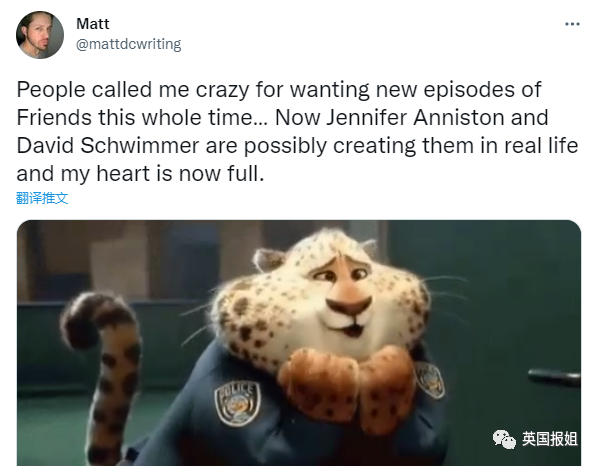Screen dimensions: 597x466
Task: Click the door handle in the GIF
Action: coord(555,378)
